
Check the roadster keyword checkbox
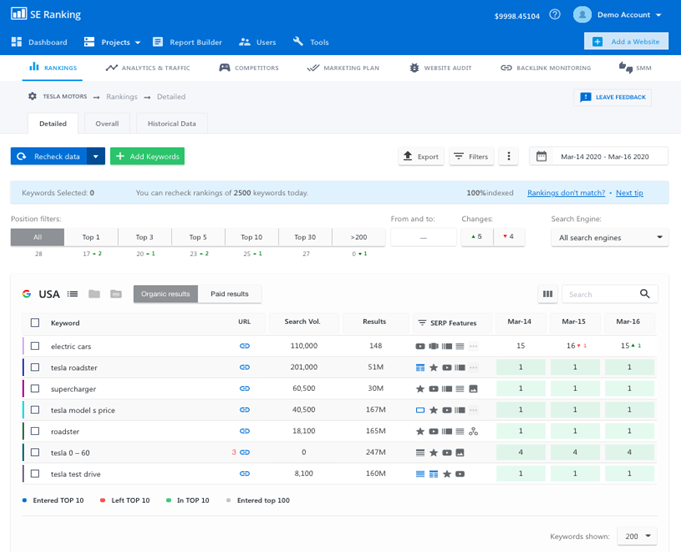point(35,431)
